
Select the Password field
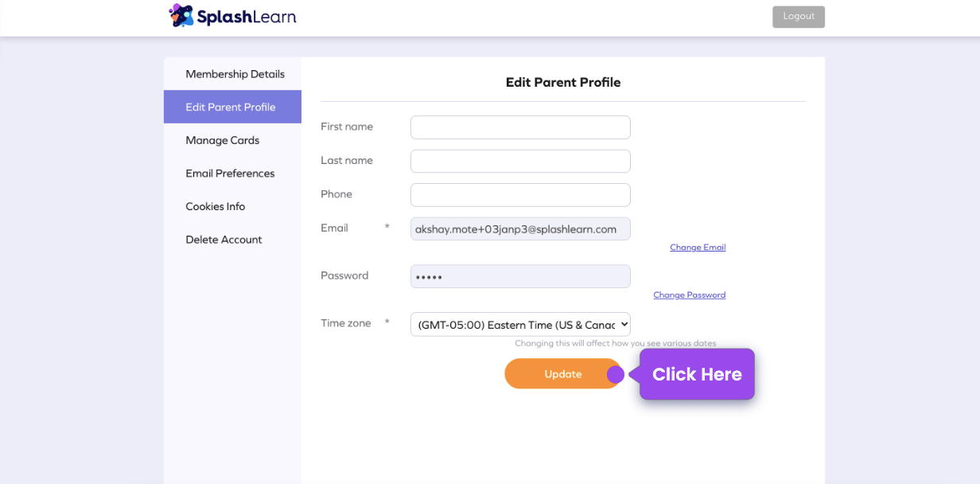point(519,275)
